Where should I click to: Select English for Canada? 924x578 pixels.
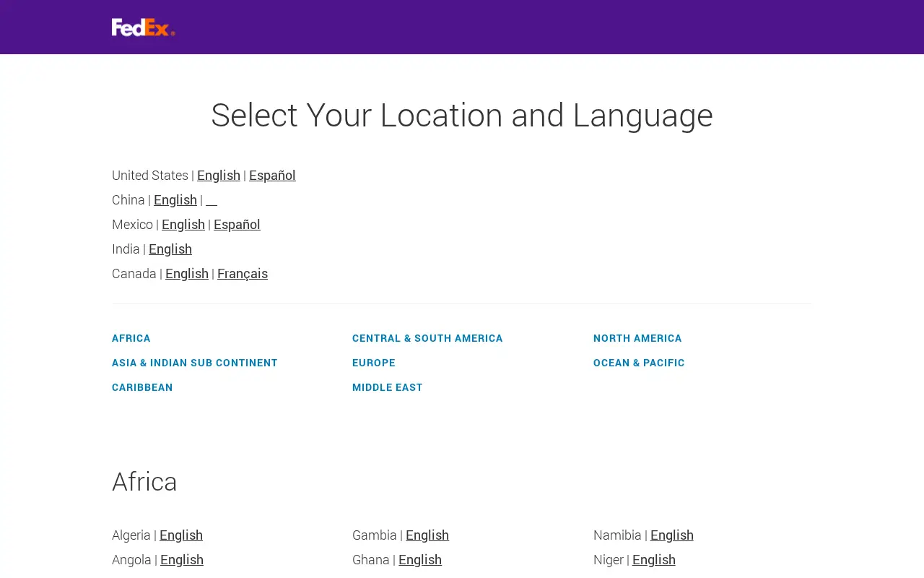click(187, 273)
